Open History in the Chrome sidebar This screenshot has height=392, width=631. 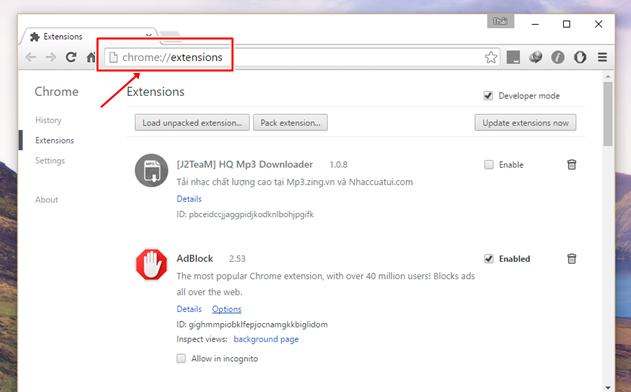click(48, 120)
